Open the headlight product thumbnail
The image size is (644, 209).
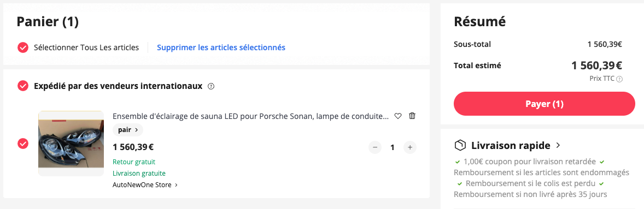pyautogui.click(x=71, y=144)
